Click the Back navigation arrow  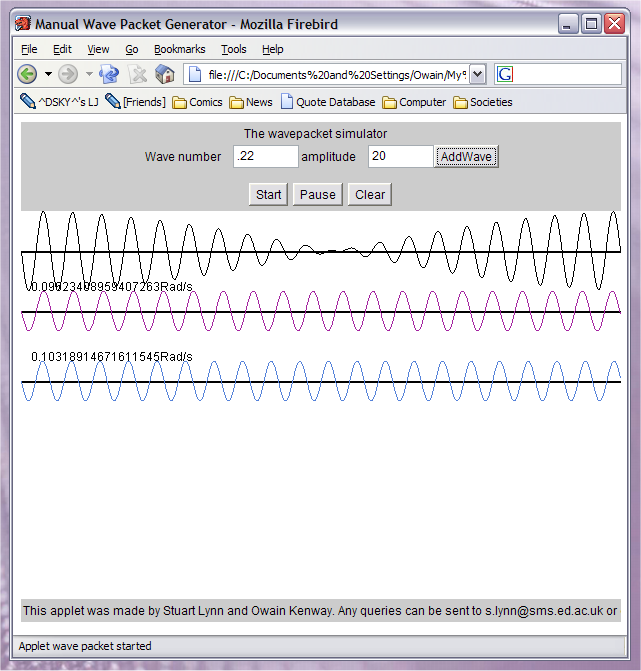point(27,74)
